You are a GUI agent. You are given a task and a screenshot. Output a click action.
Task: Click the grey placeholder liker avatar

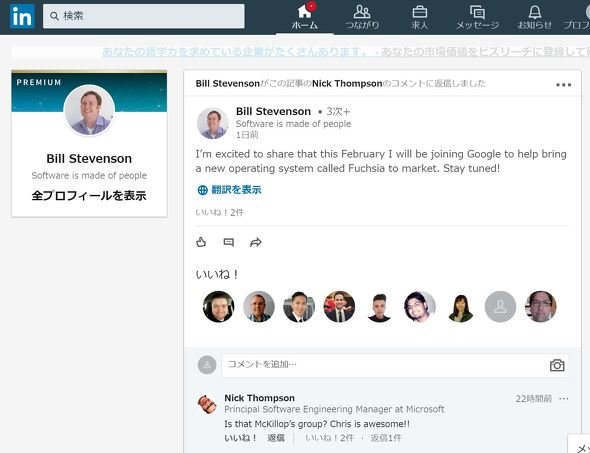[x=500, y=307]
